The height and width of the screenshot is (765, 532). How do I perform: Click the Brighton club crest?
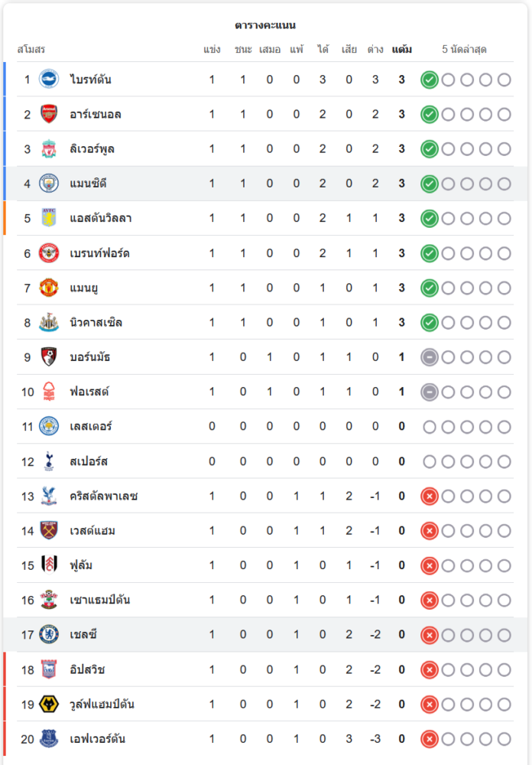[49, 79]
